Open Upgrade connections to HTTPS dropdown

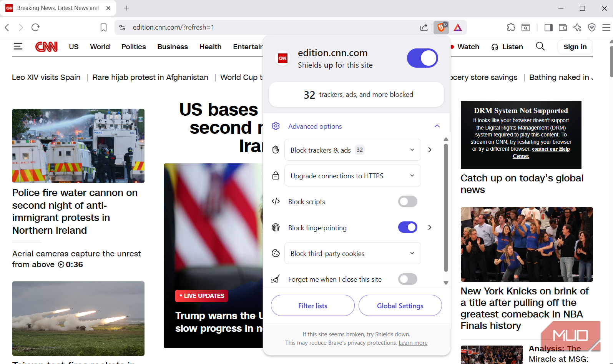[x=353, y=176]
